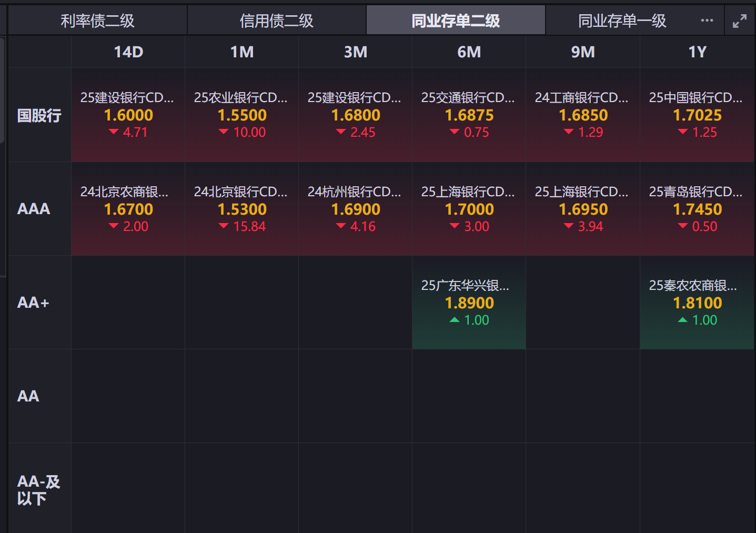Viewport: 756px width, 533px height.
Task: Open 25建设银行CD cell with yield 1.6000
Action: 128,115
